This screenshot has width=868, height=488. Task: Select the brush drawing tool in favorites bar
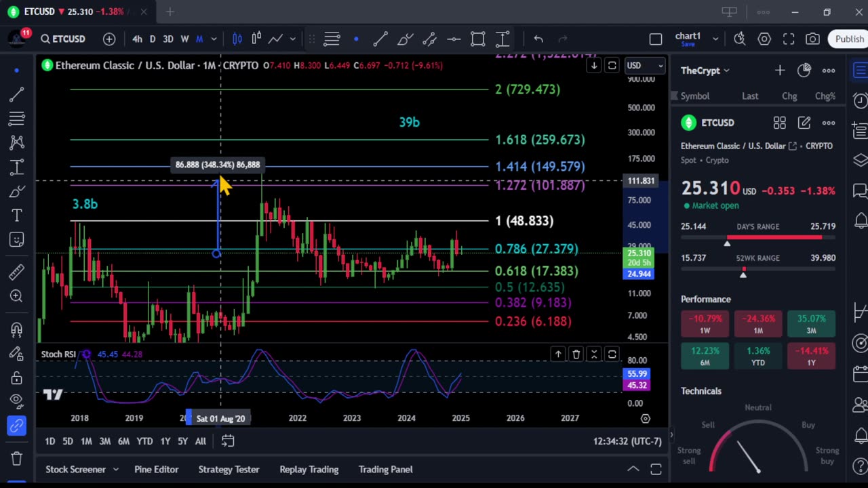pyautogui.click(x=405, y=39)
